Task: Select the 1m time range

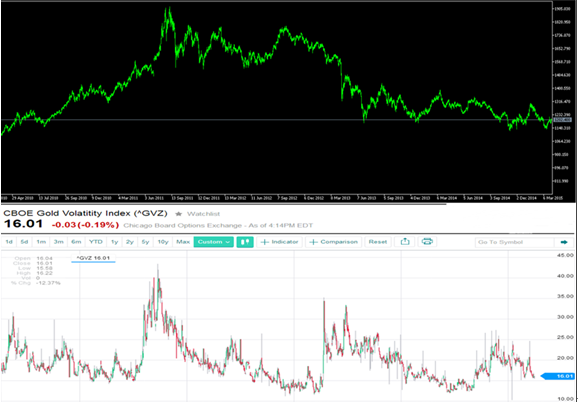Action: click(x=41, y=242)
